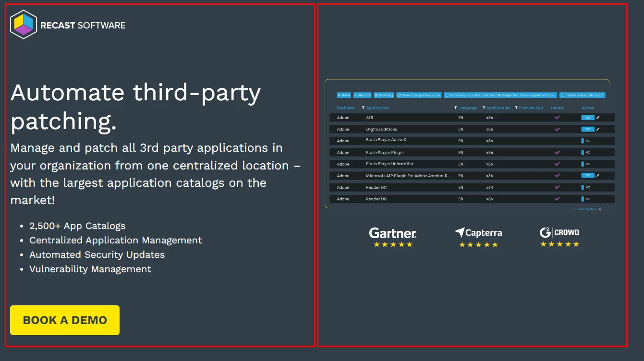Viewport: 644px width, 361px height.
Task: Open the Show log button
Action: tap(384, 95)
